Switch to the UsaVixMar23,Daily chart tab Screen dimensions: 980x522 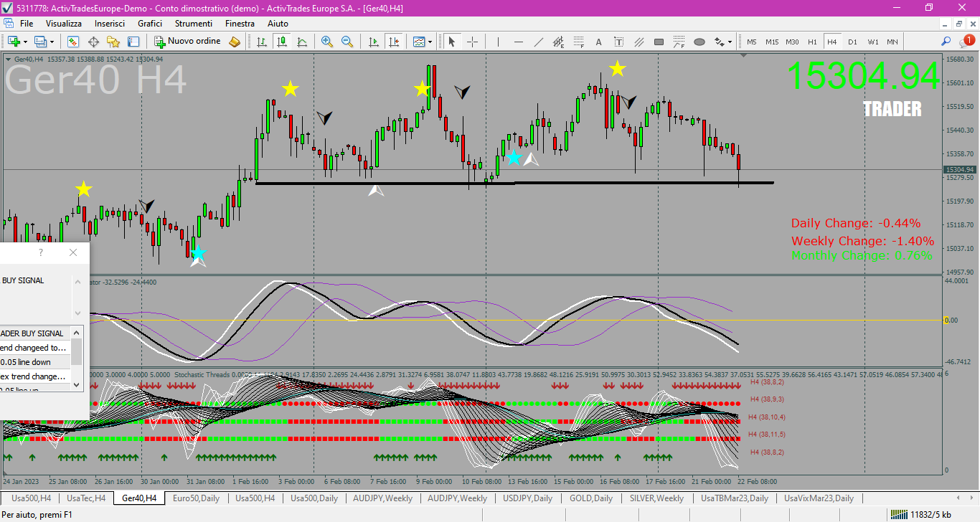[819, 498]
